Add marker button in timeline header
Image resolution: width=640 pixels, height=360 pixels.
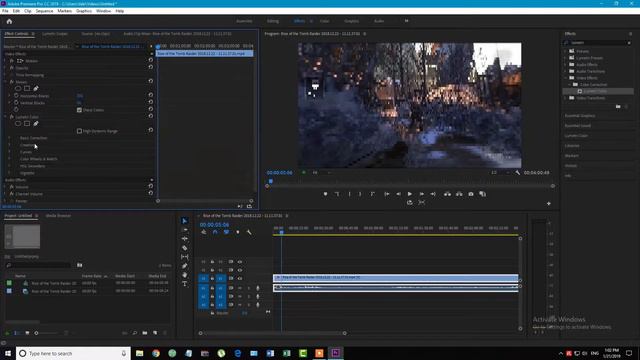click(238, 232)
